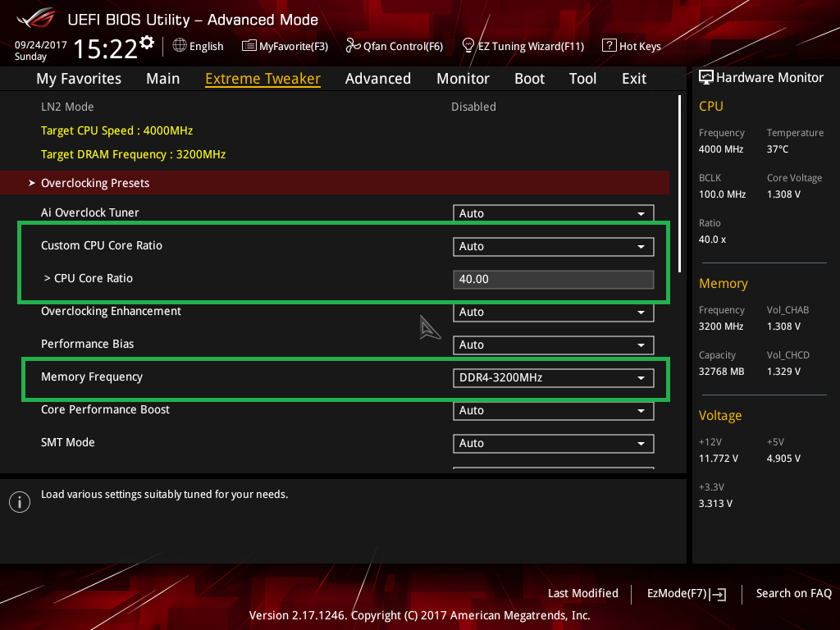Open the Core Performance Boost dropdown

pyautogui.click(x=554, y=411)
